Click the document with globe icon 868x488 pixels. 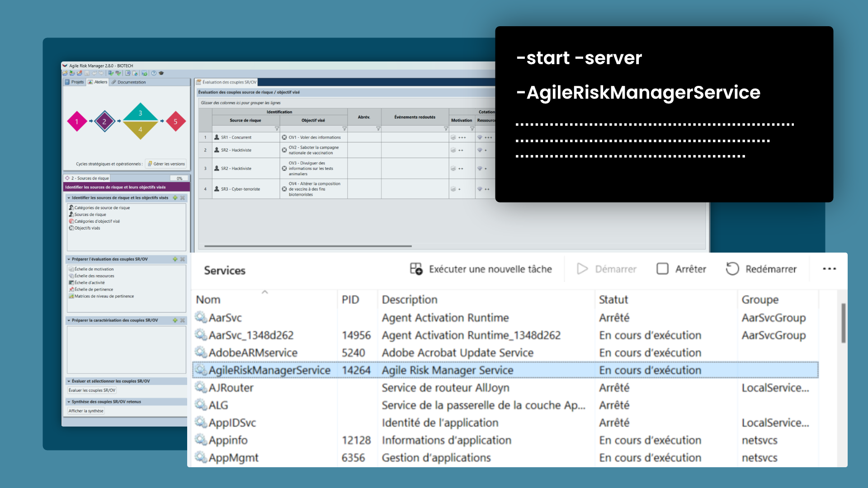(x=135, y=73)
